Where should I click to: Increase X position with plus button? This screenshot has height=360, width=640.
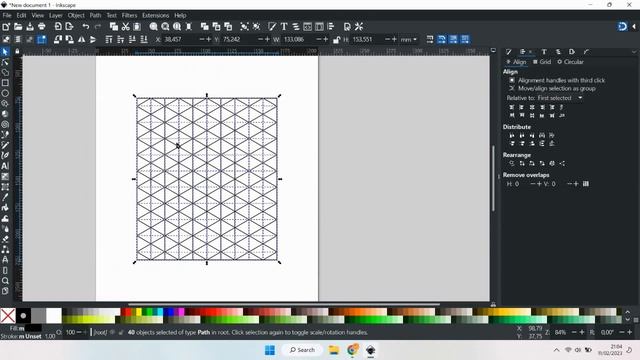209,40
